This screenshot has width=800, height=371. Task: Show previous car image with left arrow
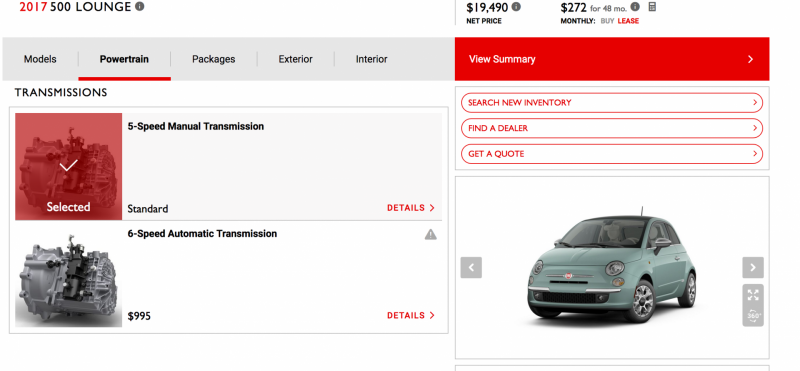click(471, 267)
